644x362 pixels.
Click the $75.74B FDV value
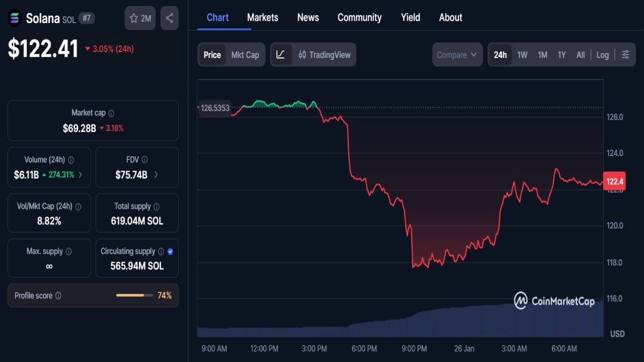click(131, 174)
